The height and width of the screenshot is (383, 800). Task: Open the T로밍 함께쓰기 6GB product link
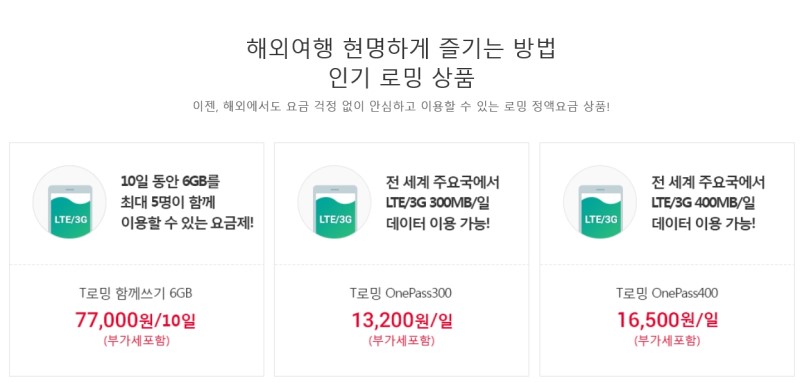(136, 293)
